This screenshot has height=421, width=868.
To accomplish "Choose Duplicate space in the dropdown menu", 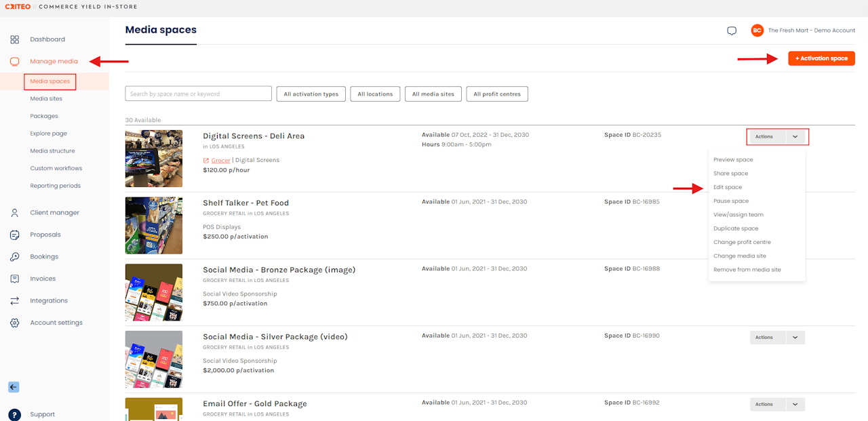I will point(736,228).
